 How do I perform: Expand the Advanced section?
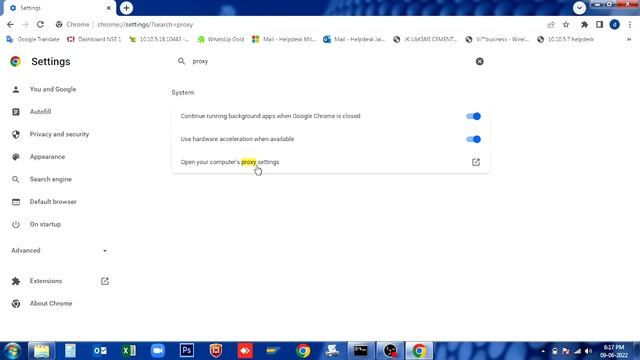[x=59, y=251]
